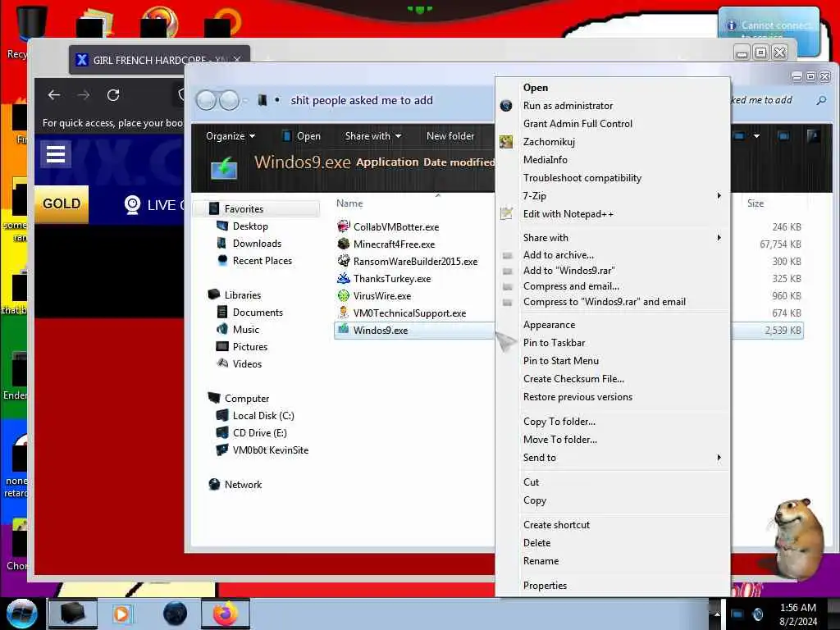This screenshot has width=840, height=630.
Task: Select Local Disk (C:)
Action: [x=263, y=416]
